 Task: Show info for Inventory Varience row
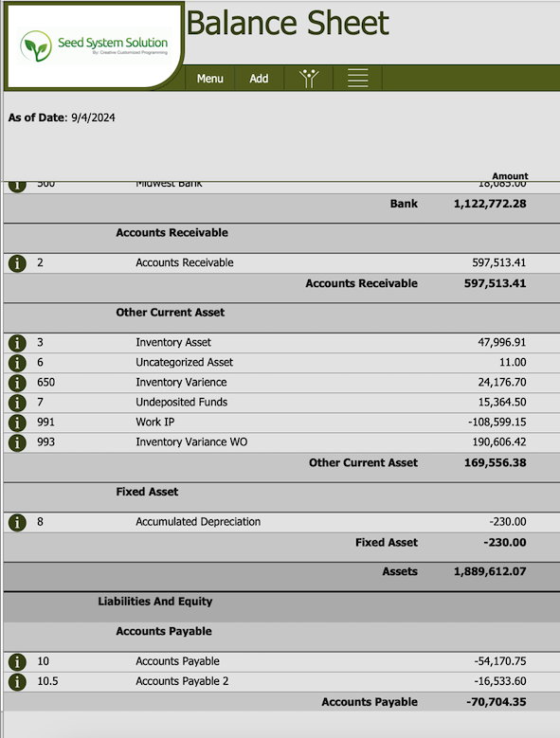17,383
